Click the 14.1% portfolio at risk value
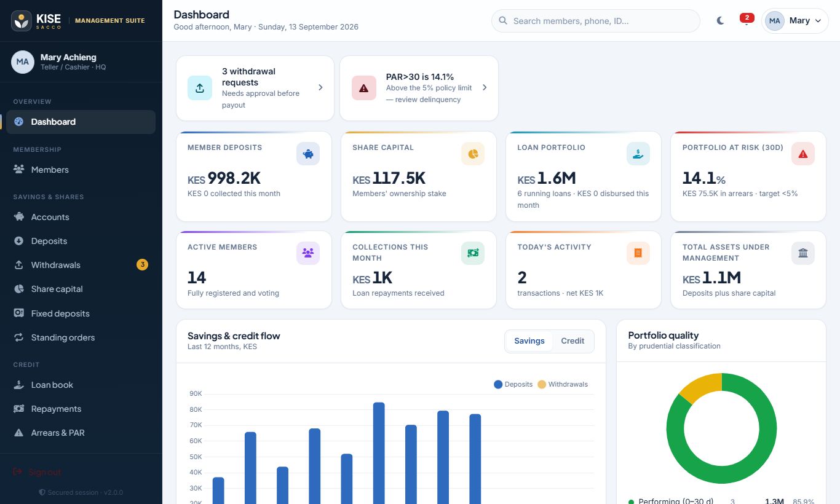840x504 pixels. tap(704, 178)
